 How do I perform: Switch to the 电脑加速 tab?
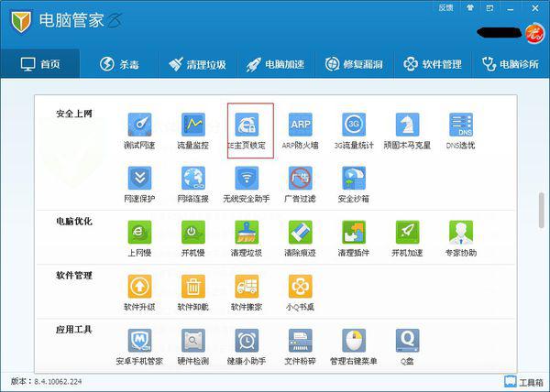[276, 64]
